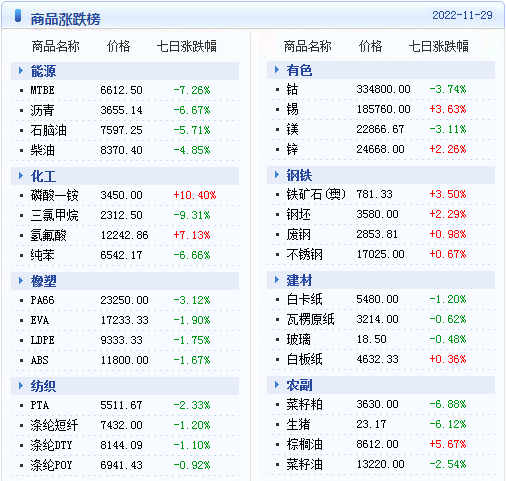Image resolution: width=506 pixels, height=481 pixels.
Task: Select the 生猪 commodity name
Action: click(x=298, y=424)
